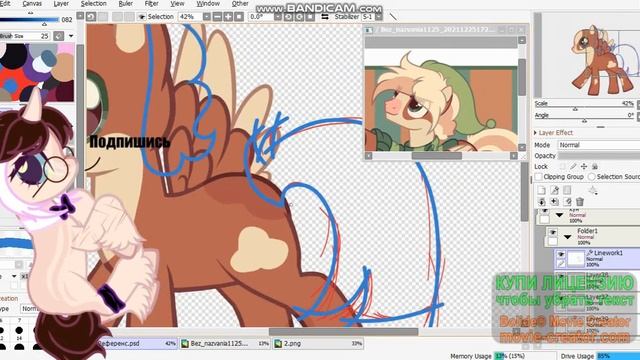Open the View menu
The height and width of the screenshot is (360, 640).
177,3
